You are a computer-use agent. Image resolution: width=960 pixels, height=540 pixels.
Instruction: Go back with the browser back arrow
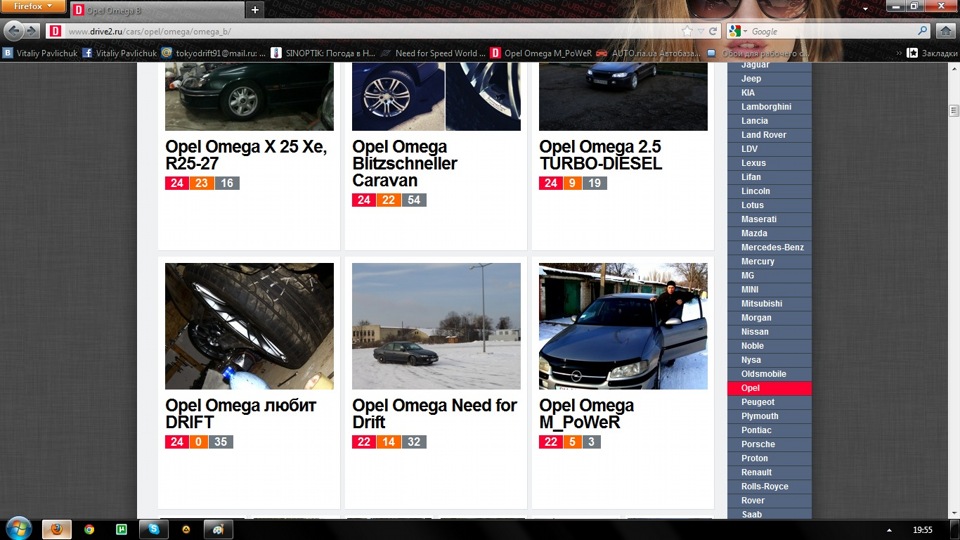coord(14,31)
